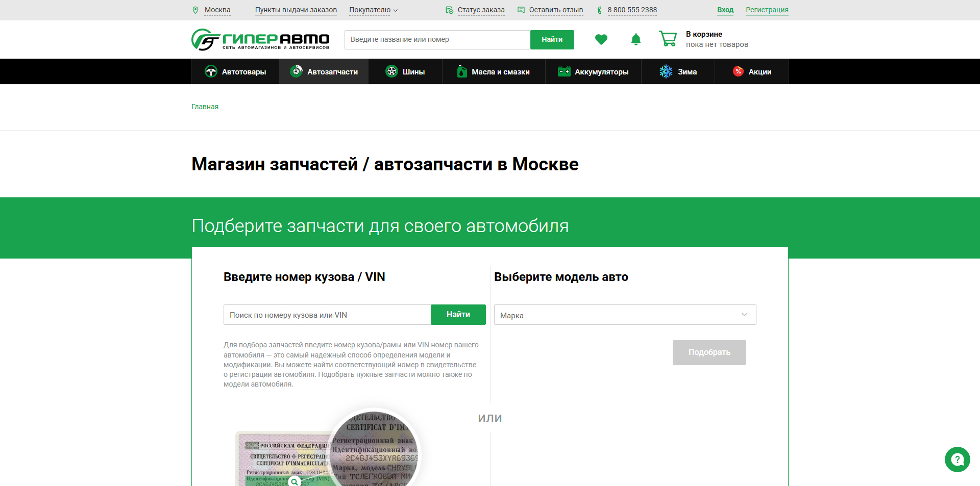
Task: Click the order status icon
Action: pyautogui.click(x=449, y=10)
